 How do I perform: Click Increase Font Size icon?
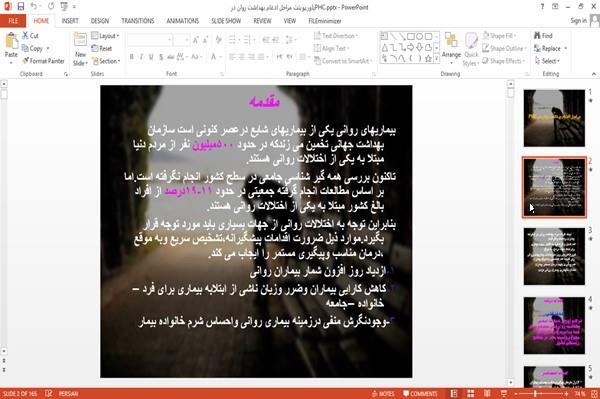196,40
